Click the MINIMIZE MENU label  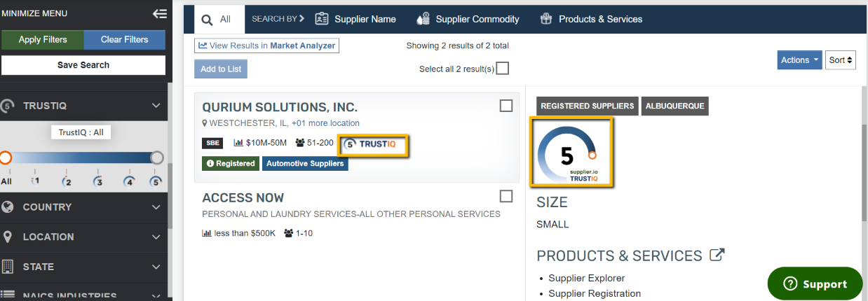[x=34, y=13]
